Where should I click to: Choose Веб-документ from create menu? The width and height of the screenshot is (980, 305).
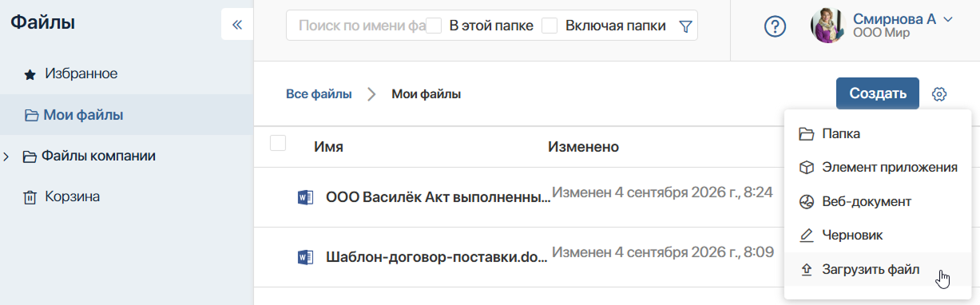(877, 202)
